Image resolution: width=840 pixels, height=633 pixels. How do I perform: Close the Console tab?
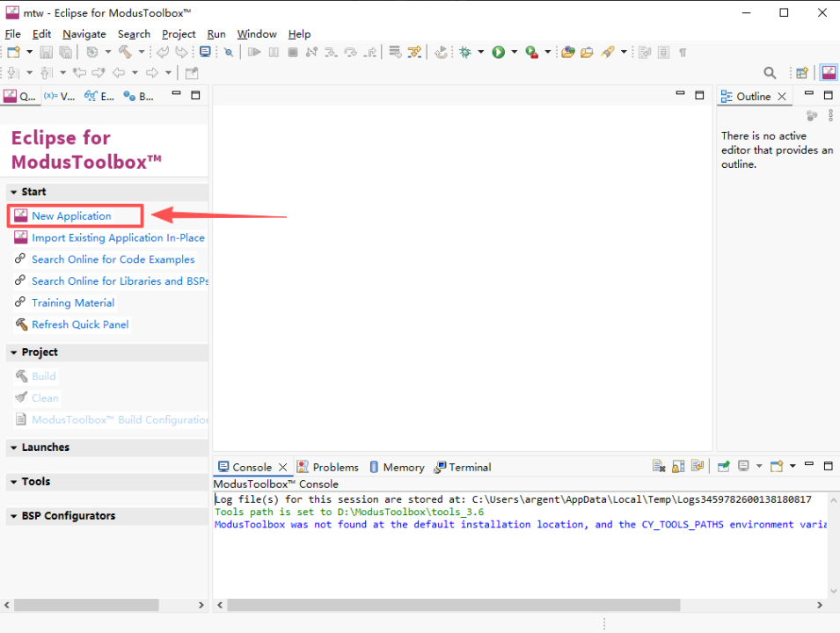point(283,467)
